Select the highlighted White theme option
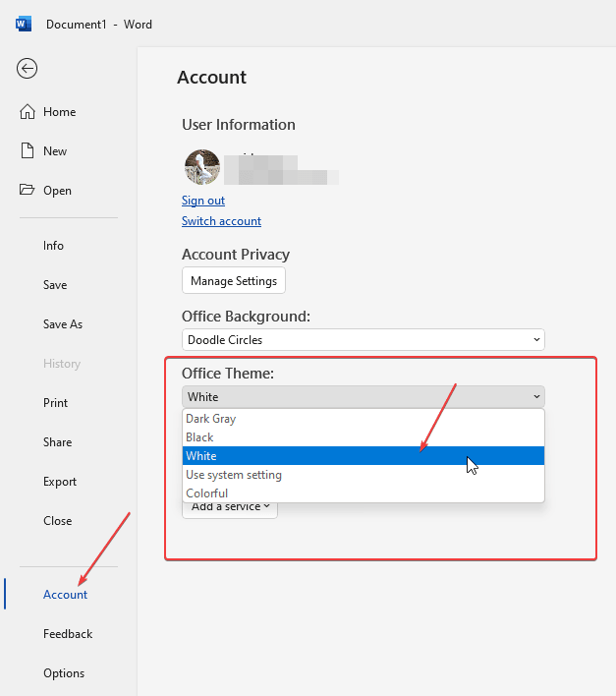The image size is (616, 696). click(364, 456)
